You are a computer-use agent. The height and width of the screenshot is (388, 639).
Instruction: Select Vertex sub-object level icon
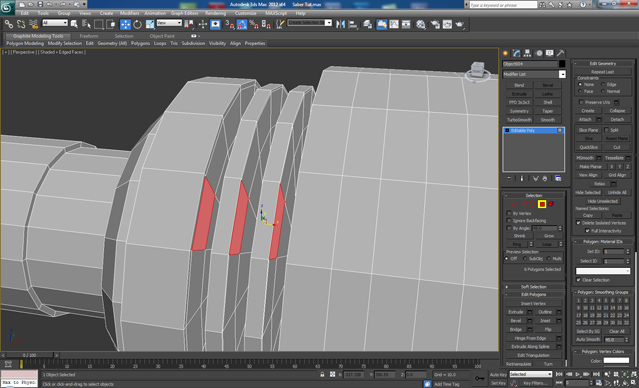click(515, 204)
